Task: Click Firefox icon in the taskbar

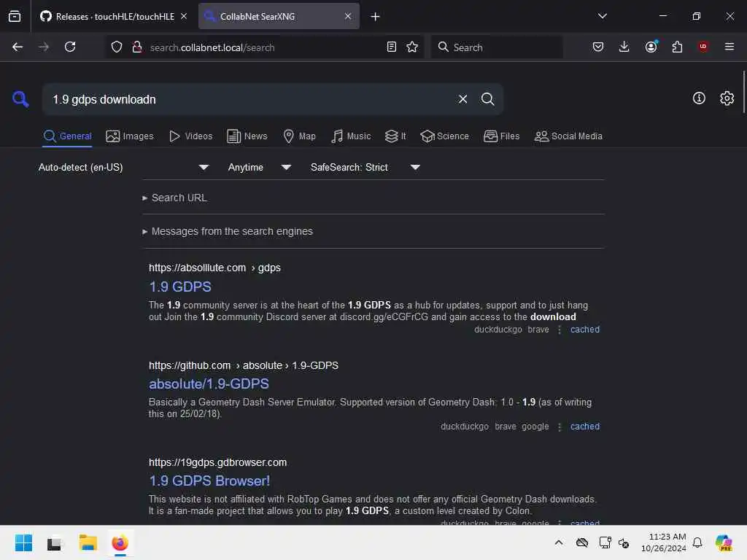Action: coord(120,542)
